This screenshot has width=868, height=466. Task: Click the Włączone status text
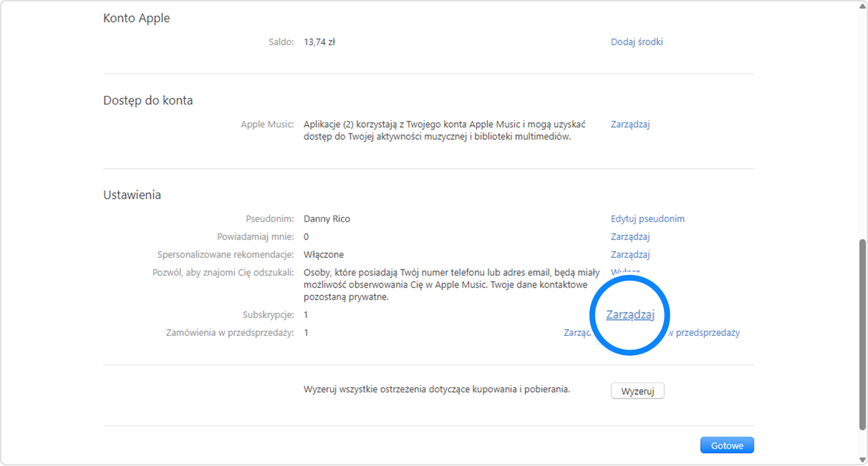point(324,255)
